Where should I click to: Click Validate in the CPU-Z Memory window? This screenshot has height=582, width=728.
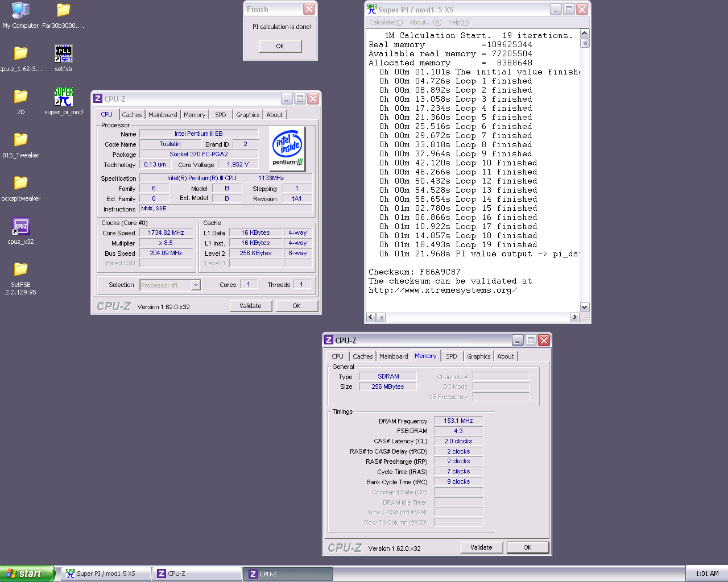(482, 547)
